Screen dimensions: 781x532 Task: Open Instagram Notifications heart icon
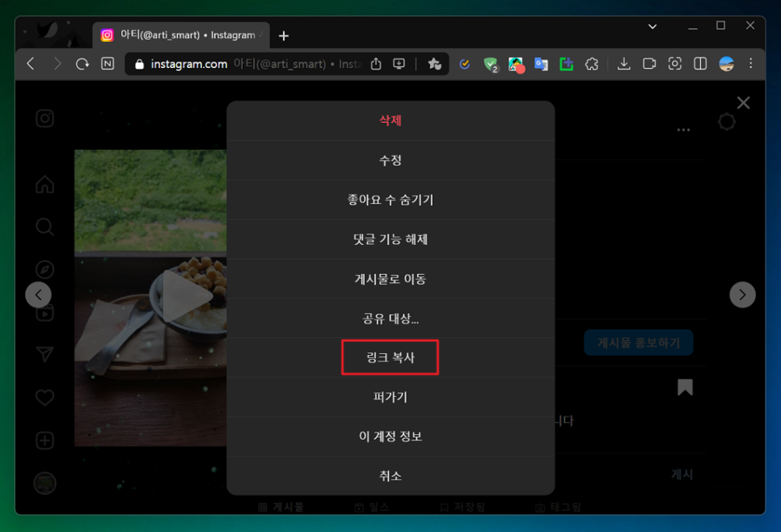44,398
